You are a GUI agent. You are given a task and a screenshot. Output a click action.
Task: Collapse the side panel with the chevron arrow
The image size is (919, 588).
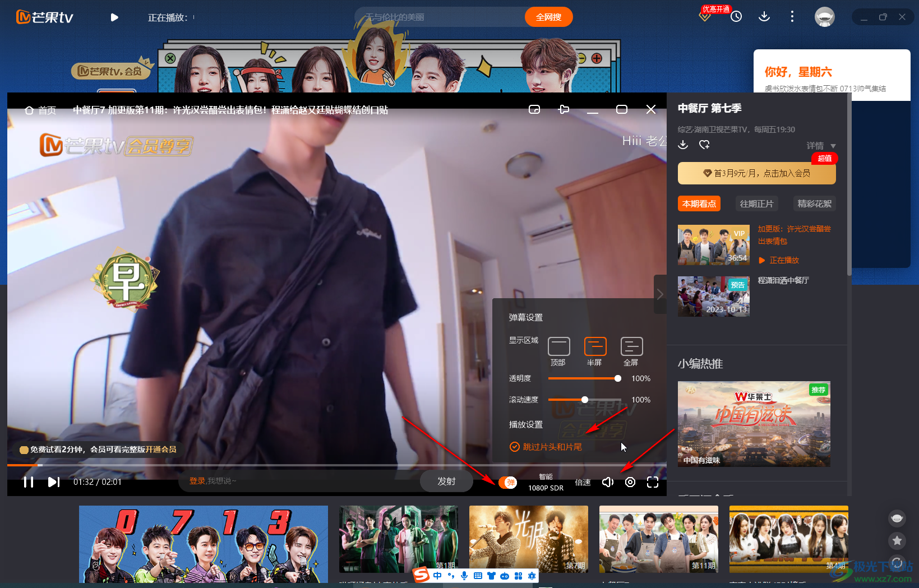point(660,294)
